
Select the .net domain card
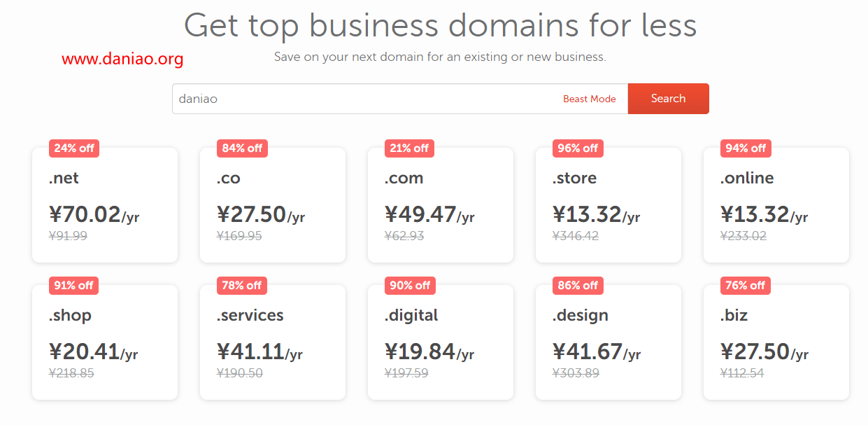click(x=105, y=204)
